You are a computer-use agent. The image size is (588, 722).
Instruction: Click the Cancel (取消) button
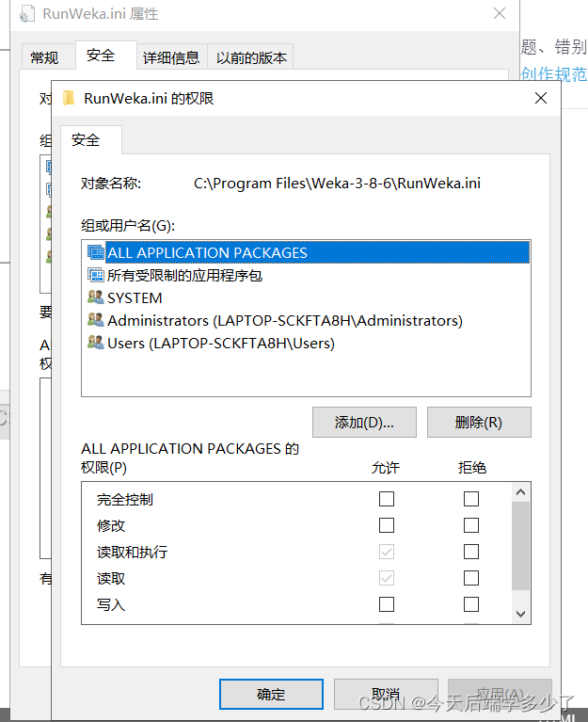(386, 694)
